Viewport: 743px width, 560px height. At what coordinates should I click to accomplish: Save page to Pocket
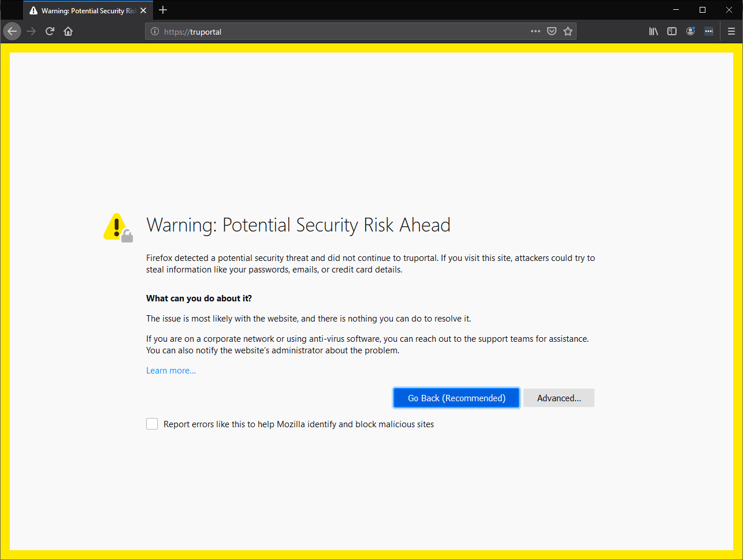pos(552,31)
